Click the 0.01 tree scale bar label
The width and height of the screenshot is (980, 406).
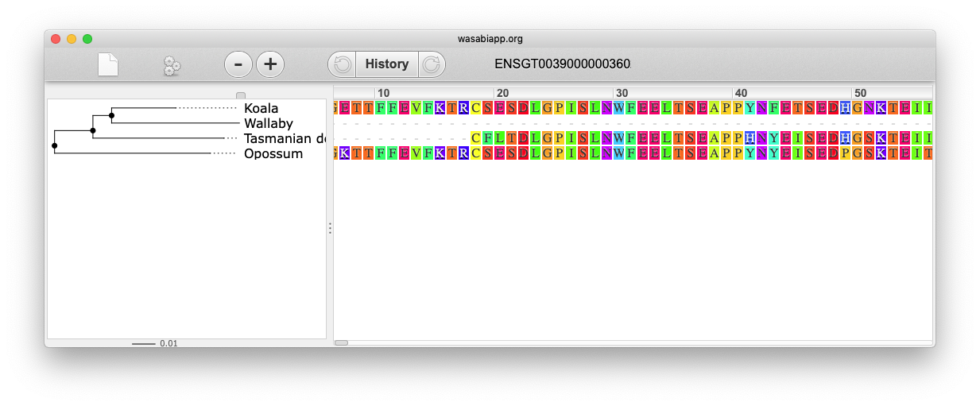point(168,343)
